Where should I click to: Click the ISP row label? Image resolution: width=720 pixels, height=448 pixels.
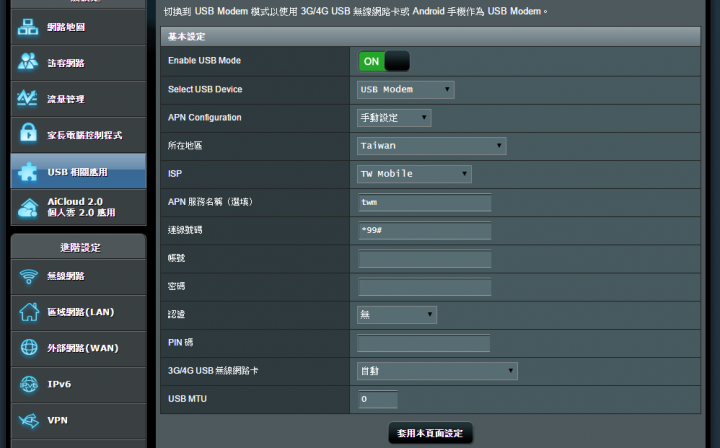[x=175, y=174]
